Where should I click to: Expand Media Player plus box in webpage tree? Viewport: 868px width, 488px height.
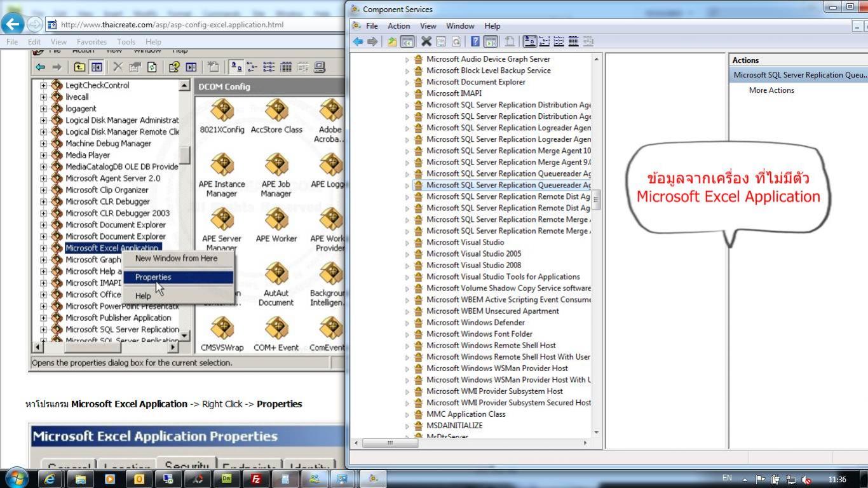click(x=43, y=155)
